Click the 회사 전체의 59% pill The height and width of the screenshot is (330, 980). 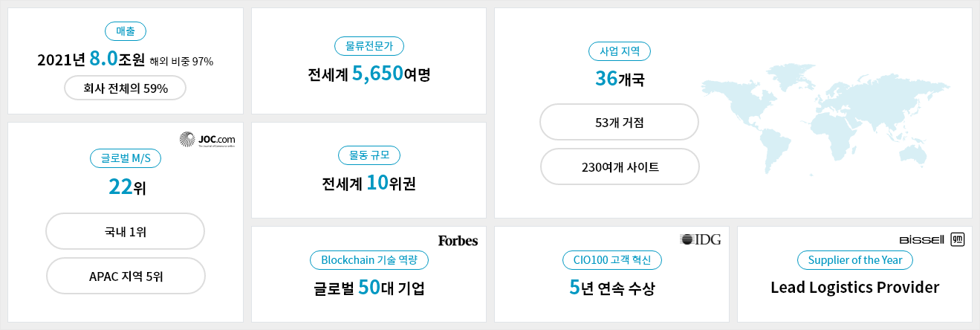(x=126, y=88)
